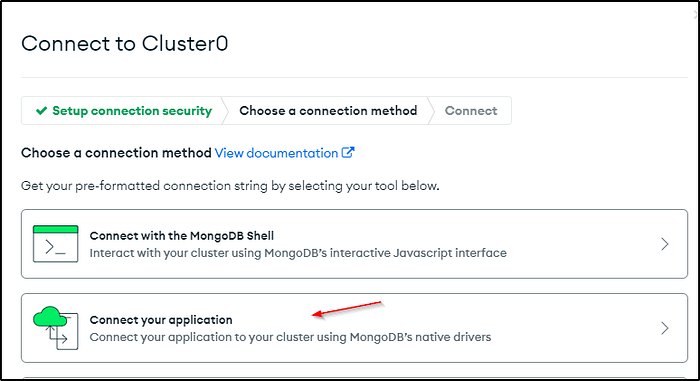Jump to the Connect step
This screenshot has width=700, height=381.
471,111
